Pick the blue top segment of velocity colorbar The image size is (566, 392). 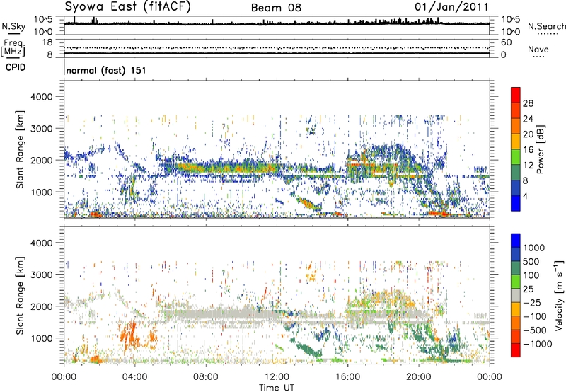coord(516,241)
